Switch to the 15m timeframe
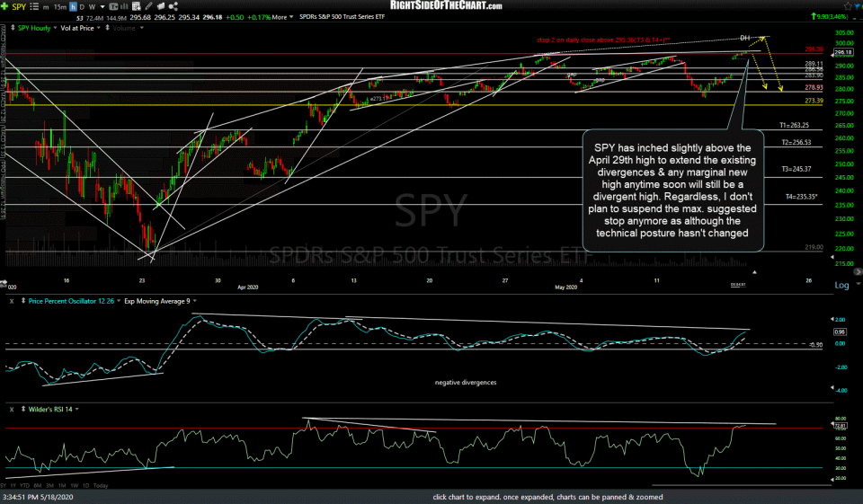This screenshot has width=863, height=504. [59, 6]
